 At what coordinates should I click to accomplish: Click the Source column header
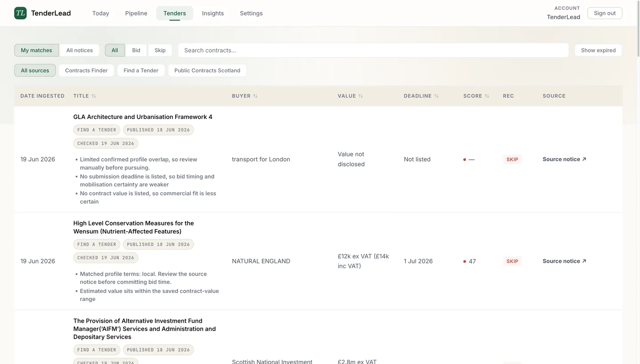[x=554, y=96]
